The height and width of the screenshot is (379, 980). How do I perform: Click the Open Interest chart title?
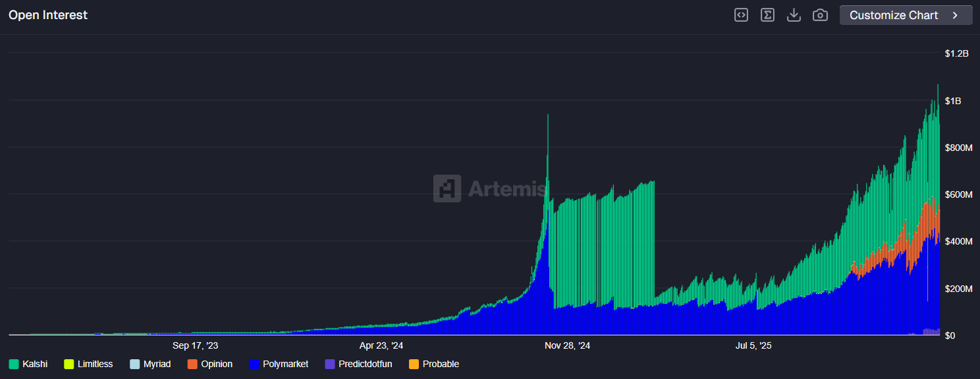pyautogui.click(x=48, y=15)
